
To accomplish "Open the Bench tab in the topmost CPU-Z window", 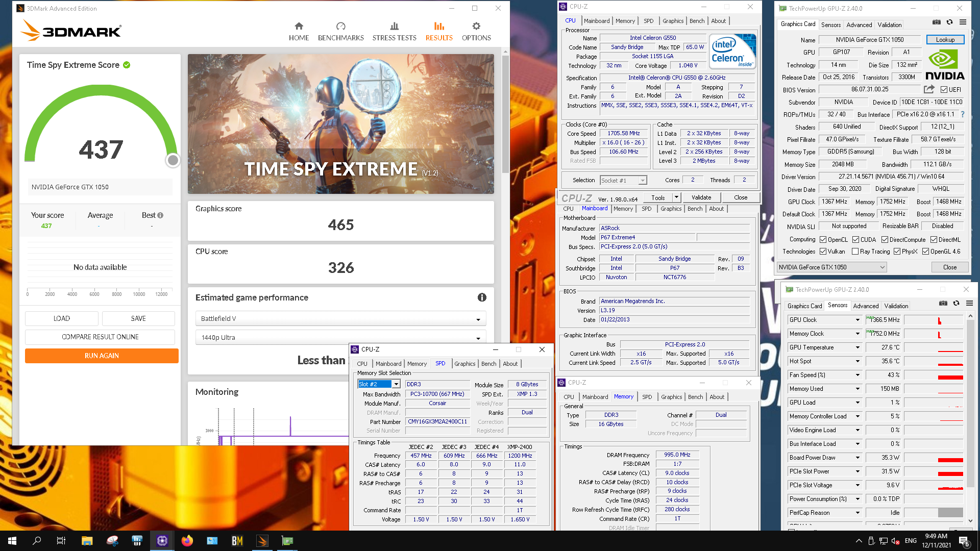I will pos(697,21).
